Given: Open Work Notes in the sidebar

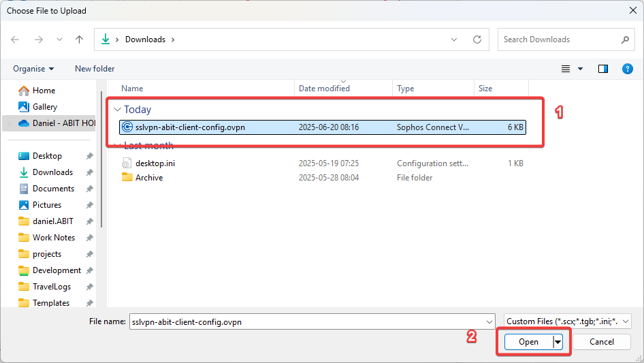Looking at the screenshot, I should click(x=53, y=237).
